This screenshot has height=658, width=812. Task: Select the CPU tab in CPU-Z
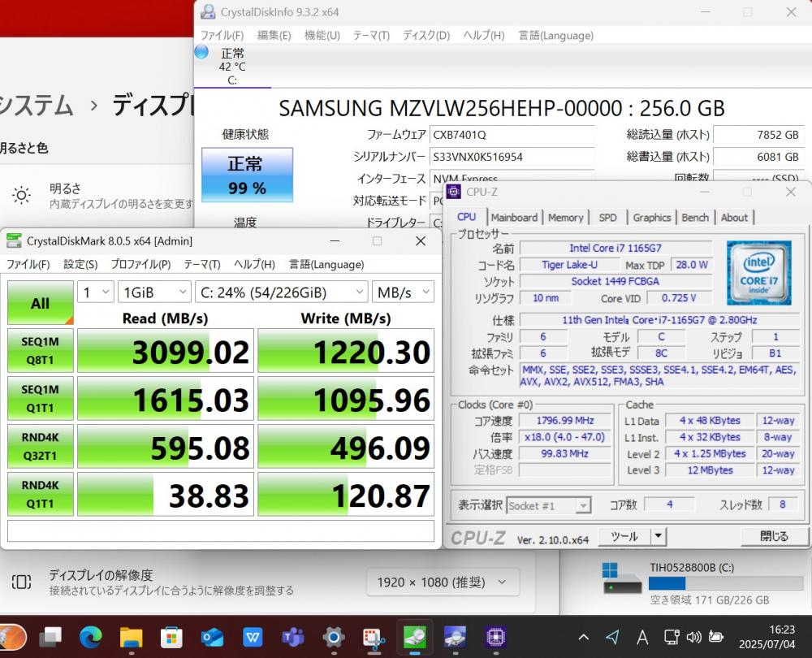pyautogui.click(x=467, y=217)
